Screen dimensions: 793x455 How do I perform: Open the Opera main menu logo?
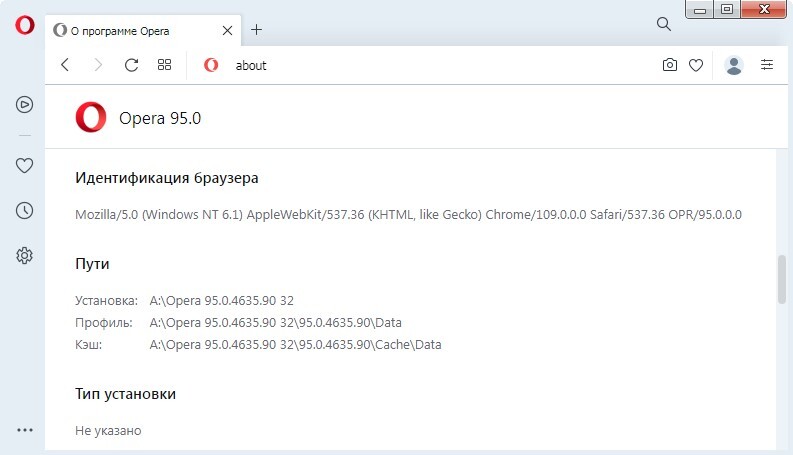pos(25,25)
